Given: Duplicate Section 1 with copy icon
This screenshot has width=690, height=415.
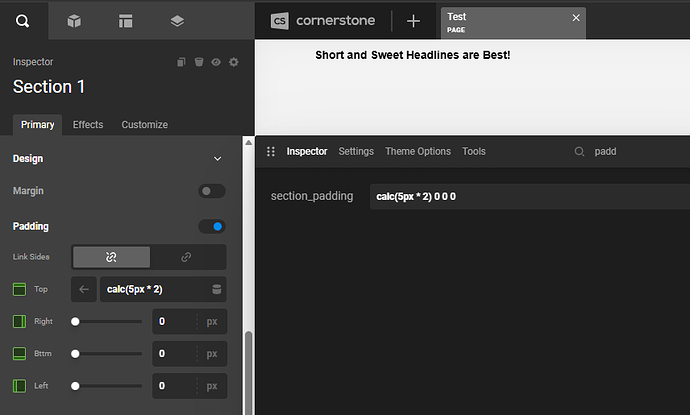Looking at the screenshot, I should [x=181, y=62].
